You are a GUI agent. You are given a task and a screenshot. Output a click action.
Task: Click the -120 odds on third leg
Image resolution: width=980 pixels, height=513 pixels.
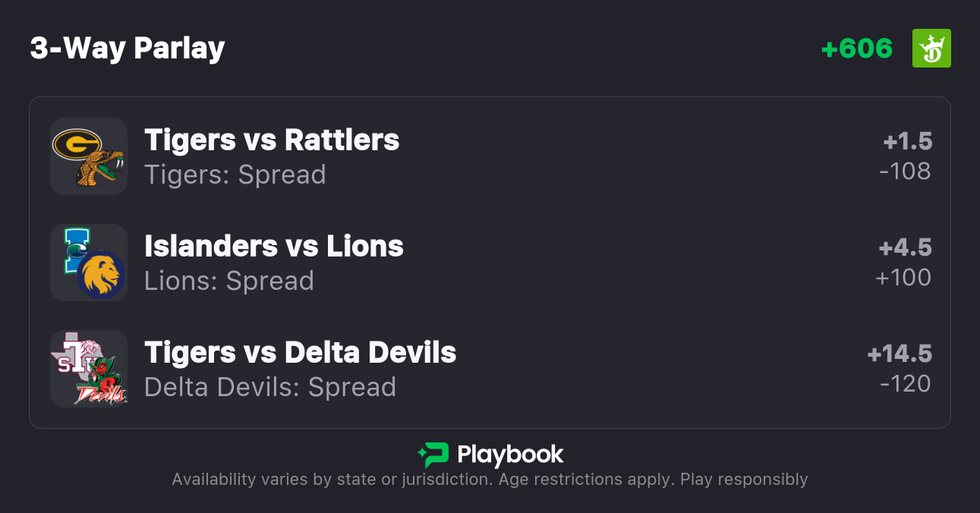905,384
